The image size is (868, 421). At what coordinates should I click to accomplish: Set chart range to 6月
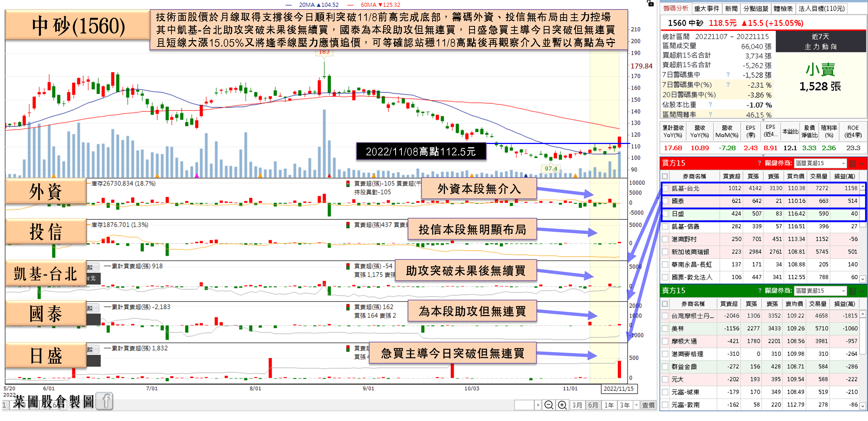pyautogui.click(x=593, y=405)
